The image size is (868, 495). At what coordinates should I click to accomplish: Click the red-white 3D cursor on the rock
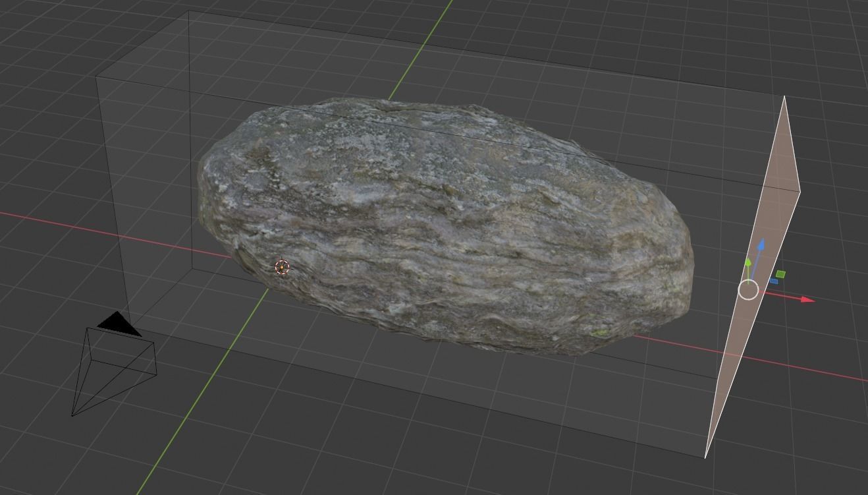[282, 267]
